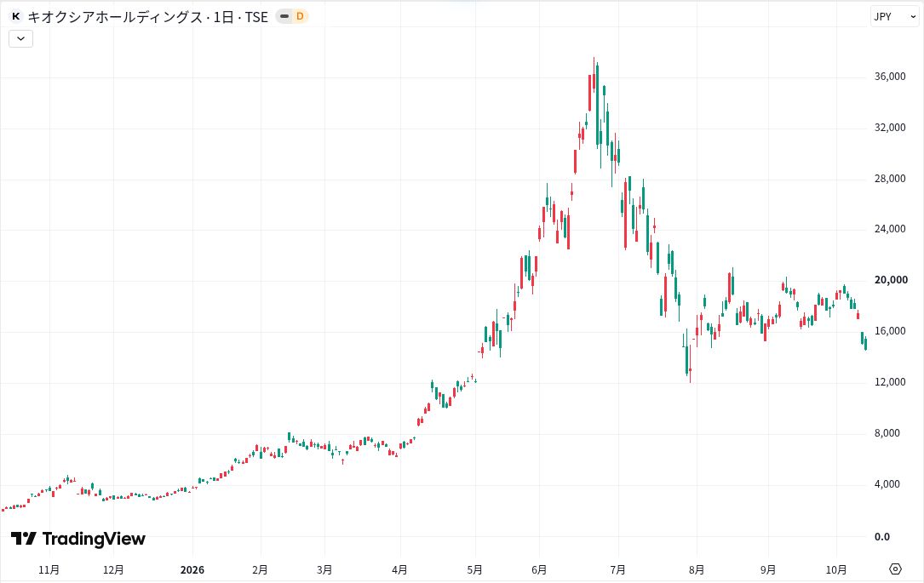
Task: Select the 9月 label on the time axis
Action: point(768,570)
